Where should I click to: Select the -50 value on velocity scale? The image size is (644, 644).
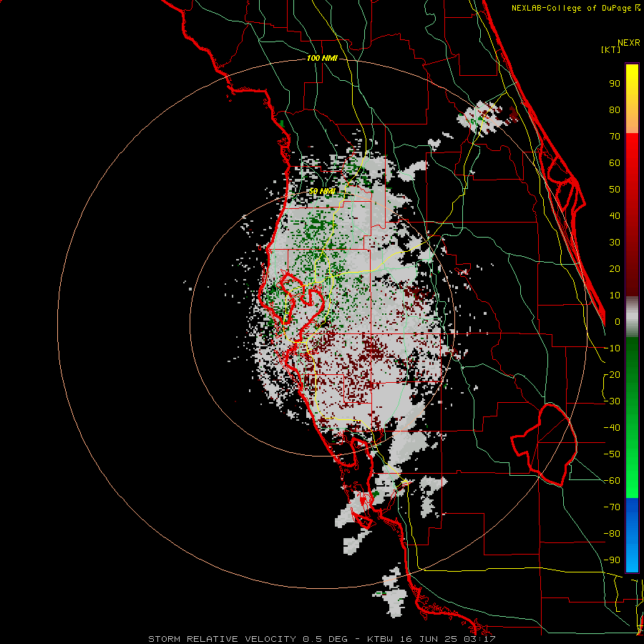[x=612, y=454]
